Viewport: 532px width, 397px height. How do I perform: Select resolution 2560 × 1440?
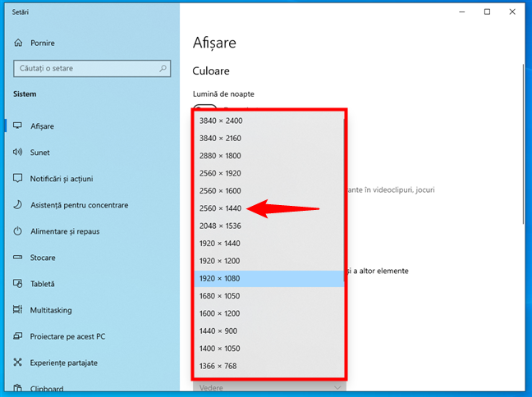pos(268,208)
